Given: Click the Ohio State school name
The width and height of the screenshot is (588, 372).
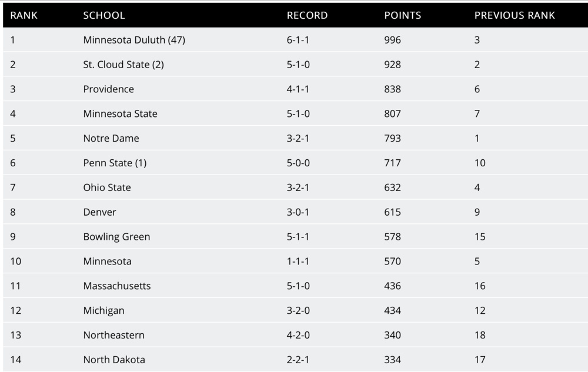Looking at the screenshot, I should click(107, 187).
